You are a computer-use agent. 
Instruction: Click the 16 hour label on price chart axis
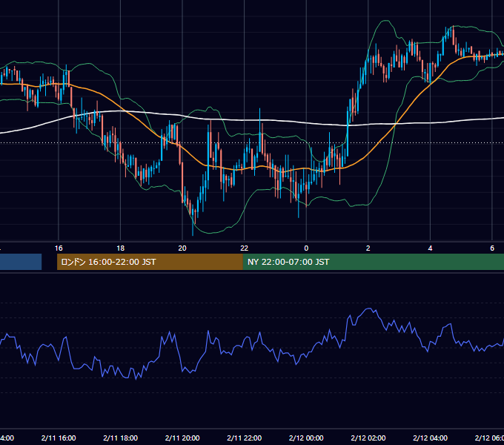click(x=59, y=248)
